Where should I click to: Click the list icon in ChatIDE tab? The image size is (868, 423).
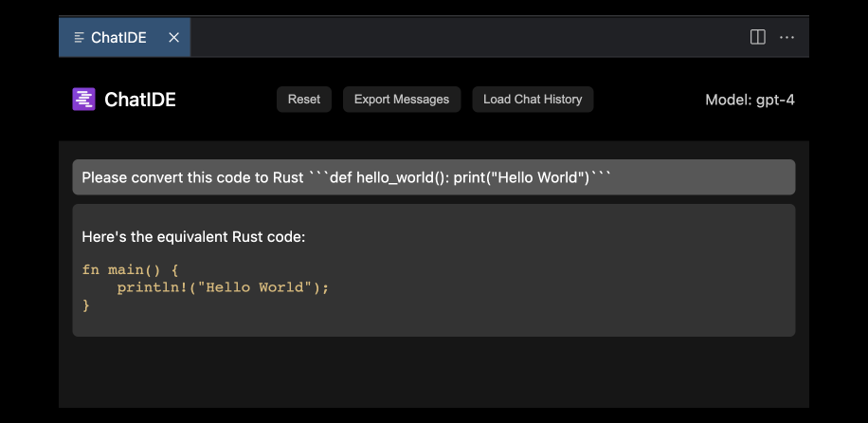coord(80,37)
